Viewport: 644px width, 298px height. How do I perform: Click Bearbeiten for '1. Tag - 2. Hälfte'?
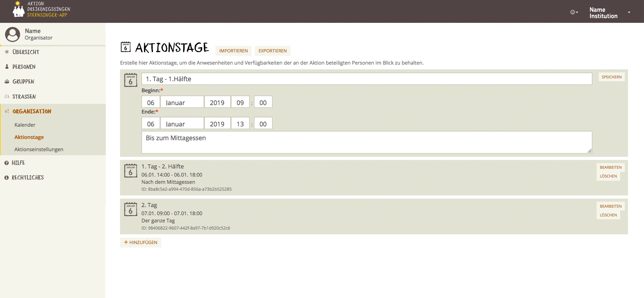[x=611, y=167]
